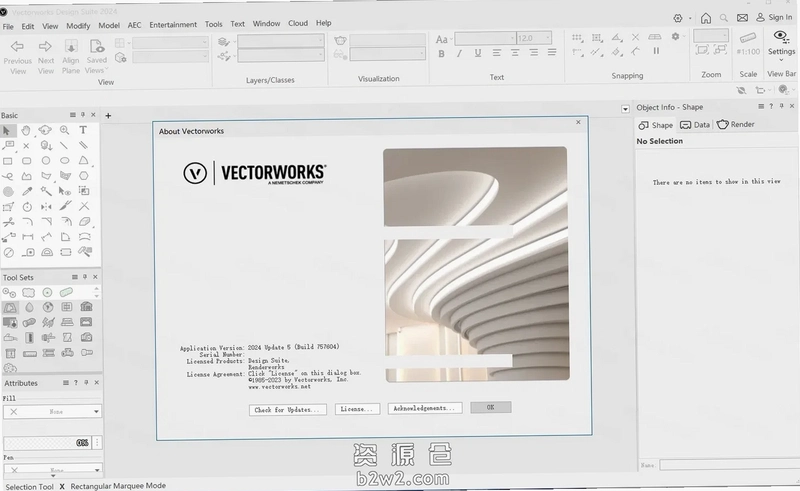Switch to the Data tab
Viewport: 800px width, 491px height.
695,125
